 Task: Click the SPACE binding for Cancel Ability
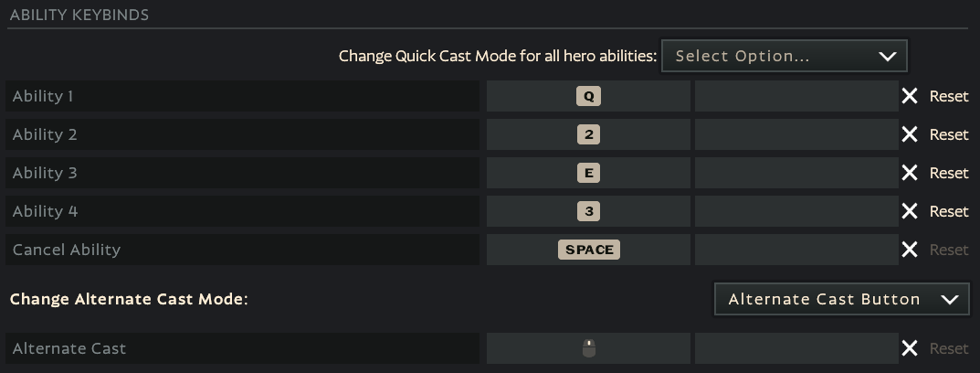tap(589, 250)
